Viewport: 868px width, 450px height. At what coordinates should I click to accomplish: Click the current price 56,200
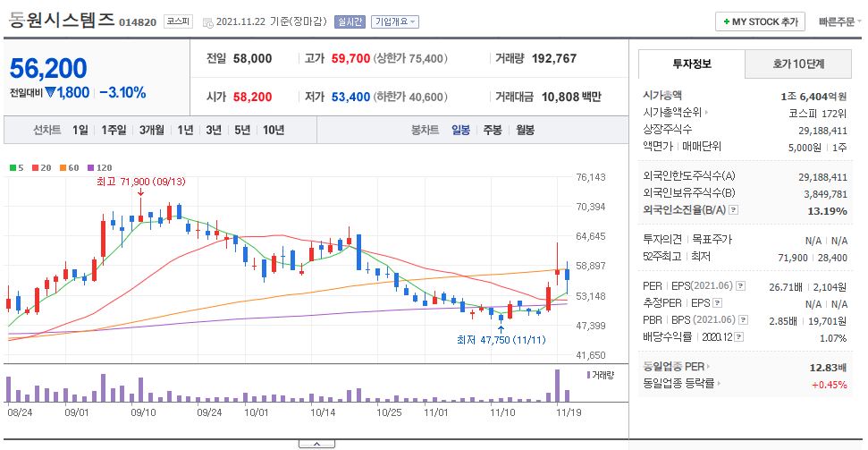48,68
